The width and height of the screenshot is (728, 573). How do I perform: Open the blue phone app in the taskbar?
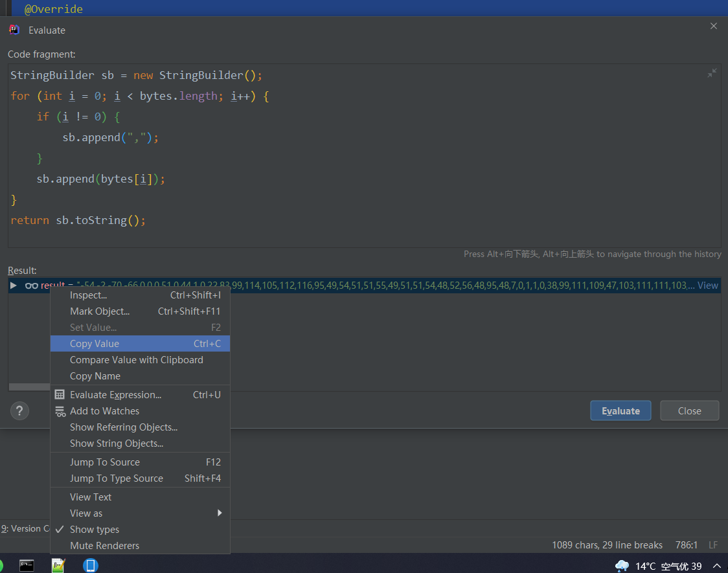91,565
